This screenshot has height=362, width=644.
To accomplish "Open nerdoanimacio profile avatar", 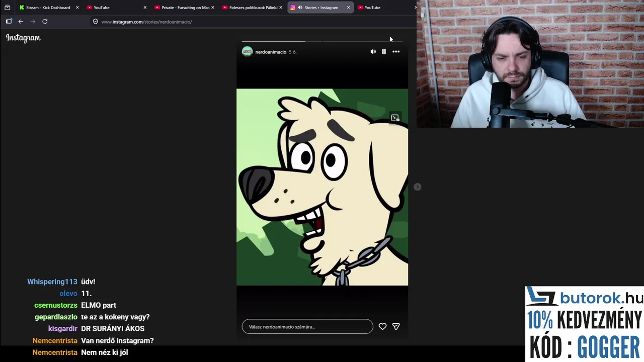I will tap(247, 52).
